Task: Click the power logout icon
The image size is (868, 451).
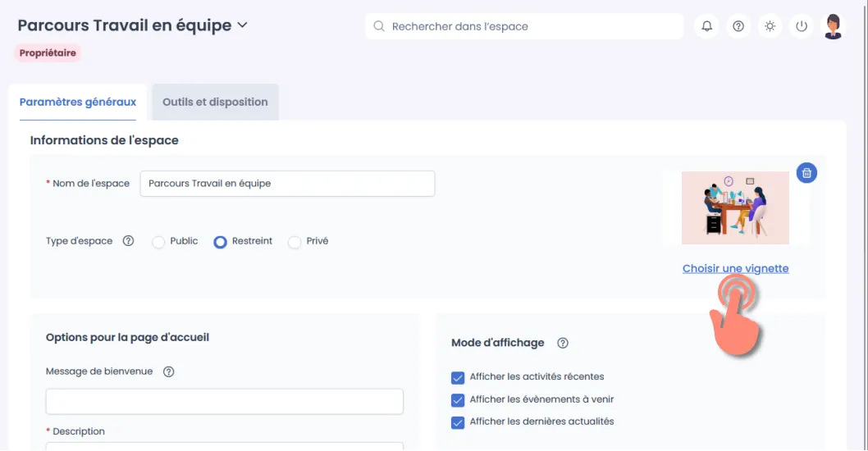Action: point(802,26)
